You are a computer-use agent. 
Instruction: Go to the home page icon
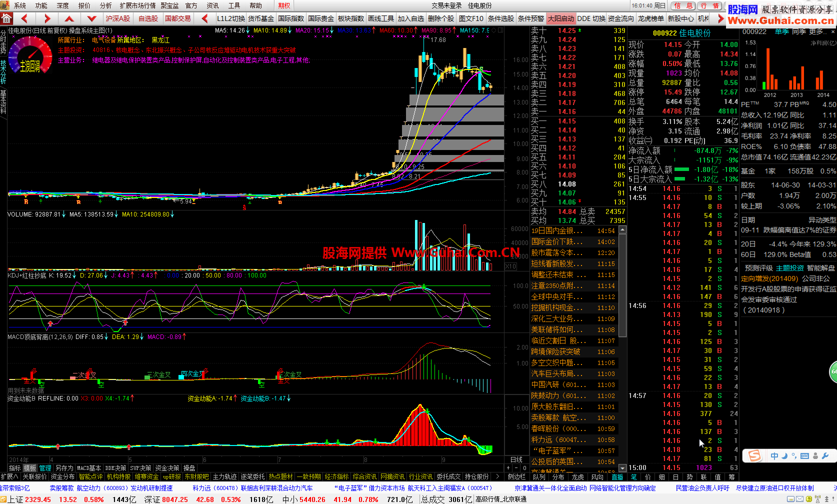(6, 18)
